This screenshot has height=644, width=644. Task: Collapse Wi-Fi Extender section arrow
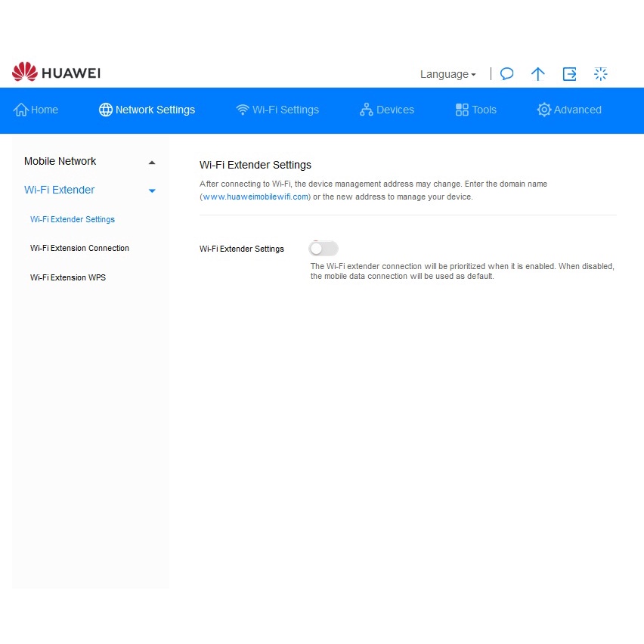click(x=152, y=190)
